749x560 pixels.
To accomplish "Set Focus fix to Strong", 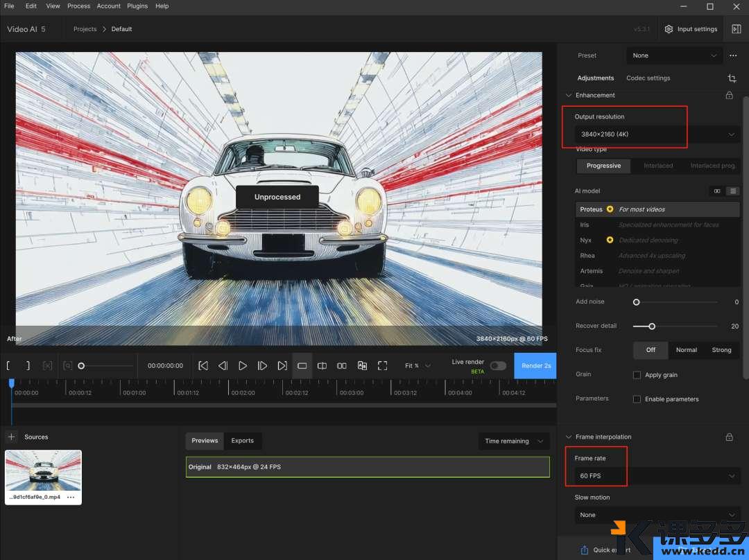I will tap(721, 350).
